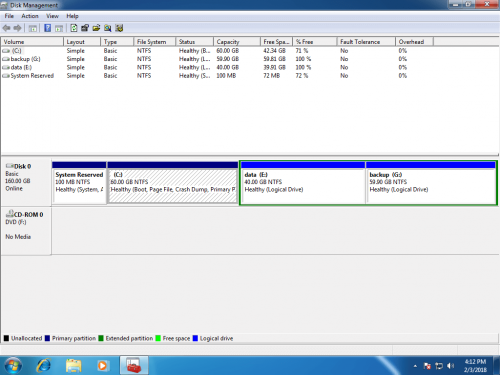
Task: Click the last toolbar settings icon
Action: click(x=119, y=28)
